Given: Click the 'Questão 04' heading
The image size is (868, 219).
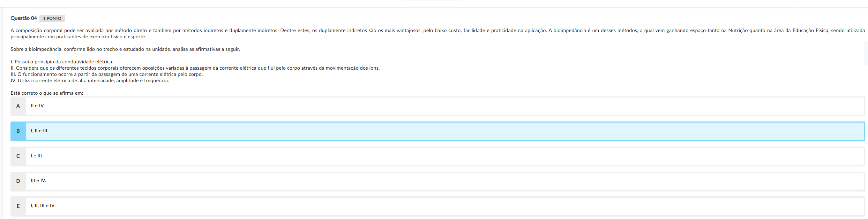Looking at the screenshot, I should point(24,18).
